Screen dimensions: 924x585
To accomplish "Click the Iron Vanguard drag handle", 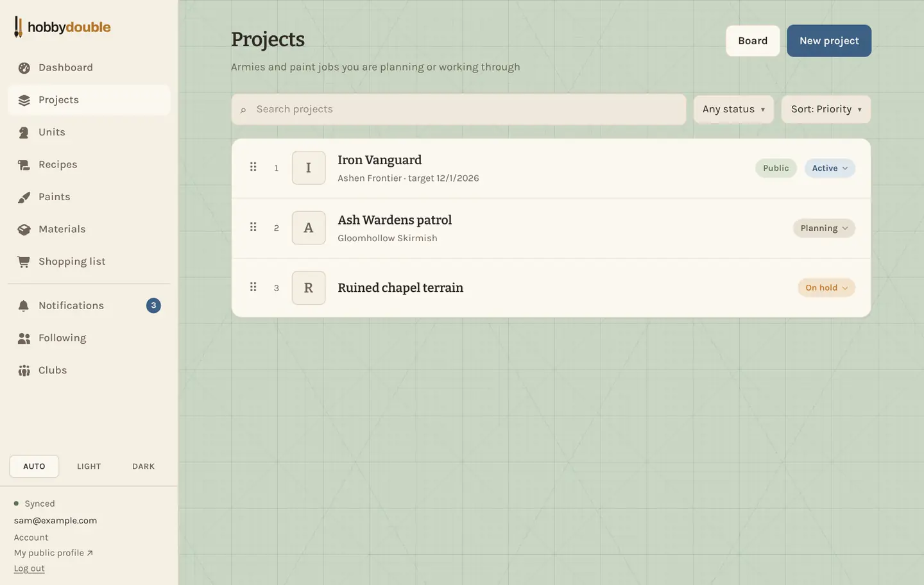I will [x=253, y=167].
